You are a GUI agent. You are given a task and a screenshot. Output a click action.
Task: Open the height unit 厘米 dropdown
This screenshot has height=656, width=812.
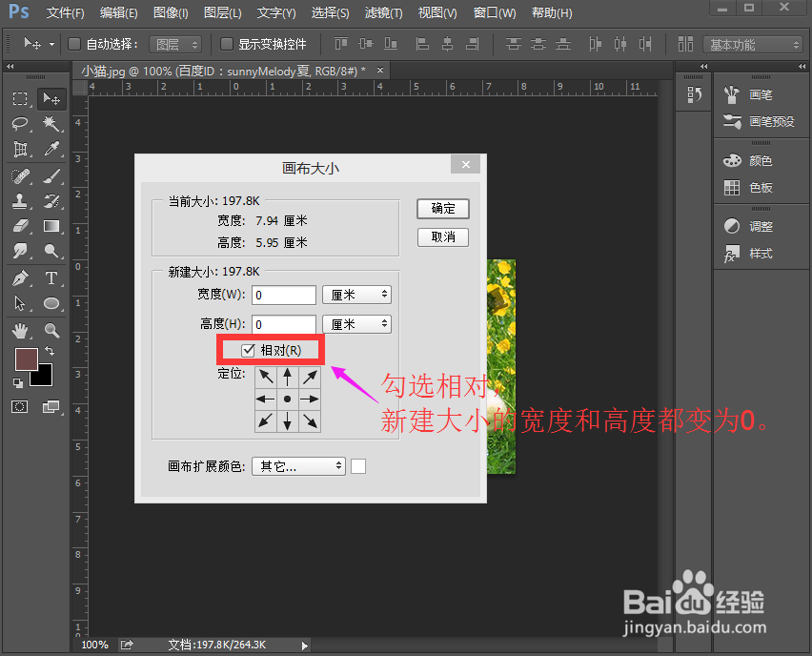[356, 324]
